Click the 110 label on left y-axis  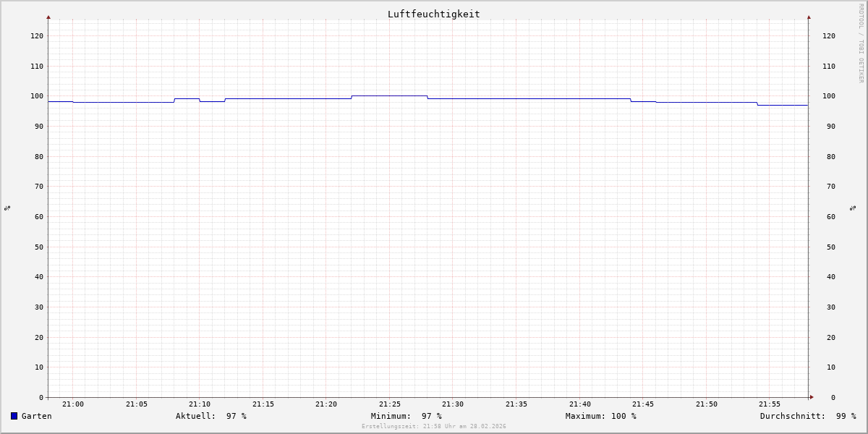(37, 66)
